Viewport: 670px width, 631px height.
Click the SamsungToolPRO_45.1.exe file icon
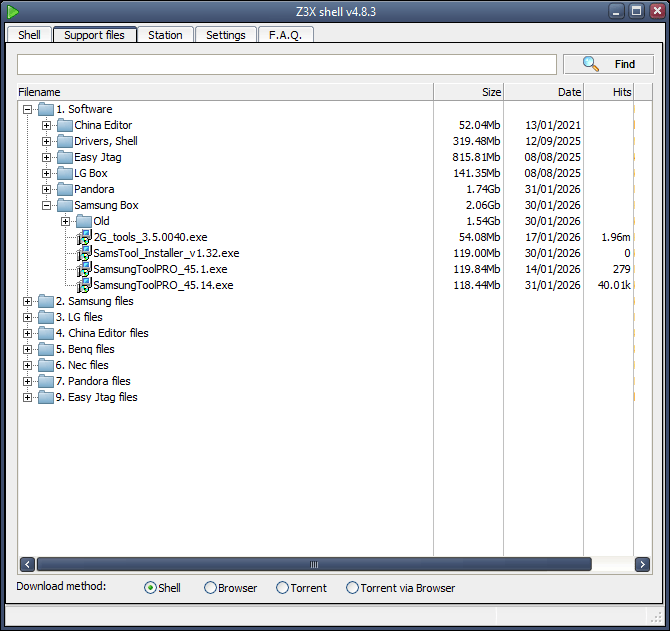[84, 270]
